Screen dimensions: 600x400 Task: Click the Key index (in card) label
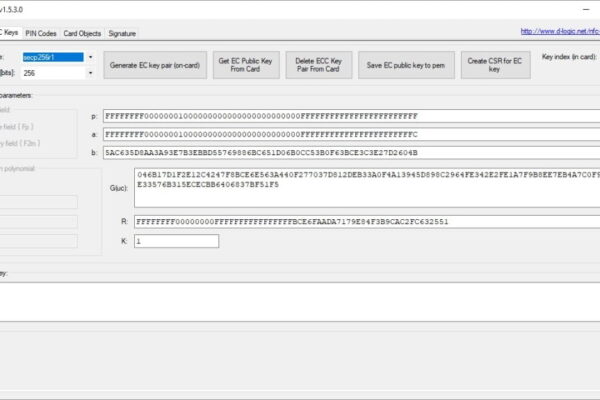[569, 57]
